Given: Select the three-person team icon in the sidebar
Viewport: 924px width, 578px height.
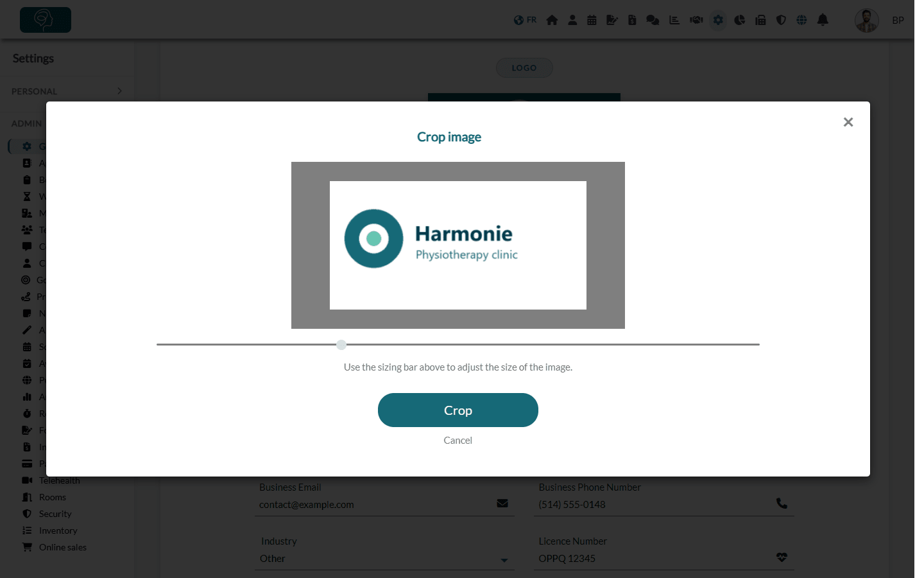Looking at the screenshot, I should pyautogui.click(x=27, y=230).
